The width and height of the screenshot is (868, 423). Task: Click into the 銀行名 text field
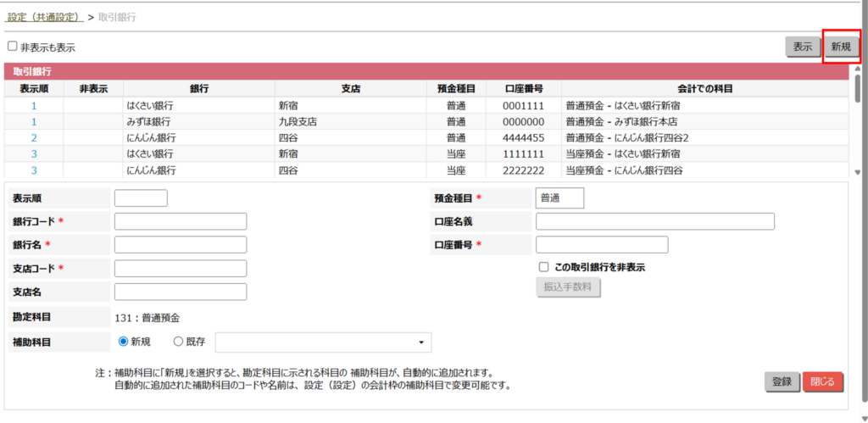click(x=180, y=244)
